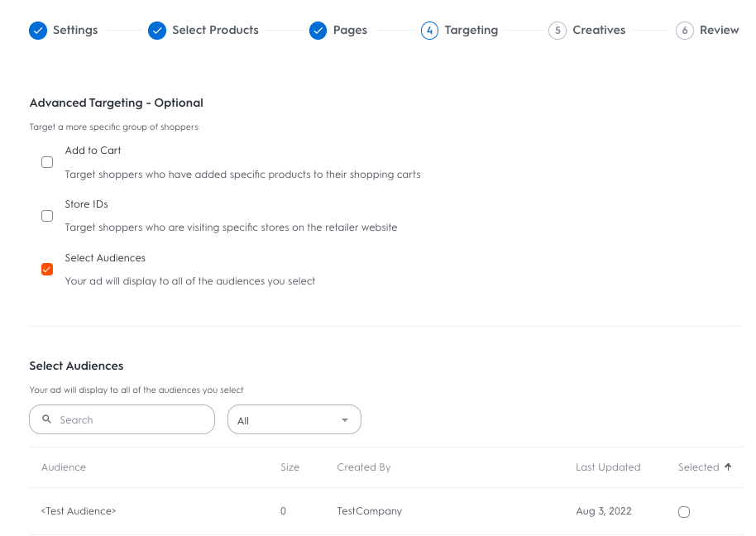Uncheck the Select Audiences checkbox
This screenshot has height=536, width=756.
[x=47, y=270]
